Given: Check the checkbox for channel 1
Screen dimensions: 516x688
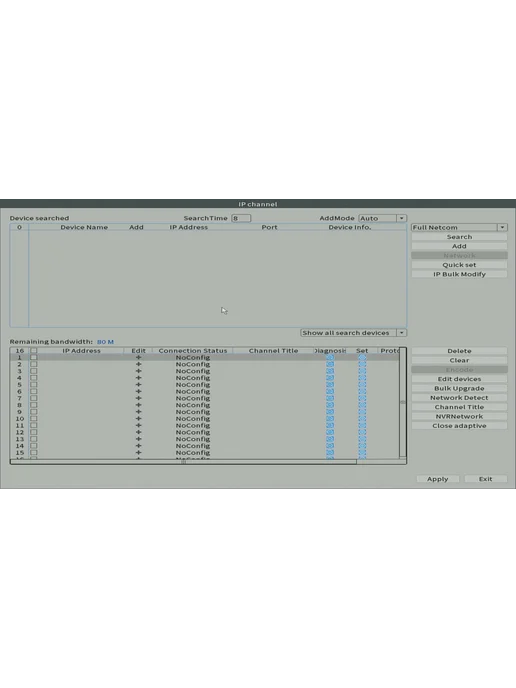Looking at the screenshot, I should click(34, 358).
